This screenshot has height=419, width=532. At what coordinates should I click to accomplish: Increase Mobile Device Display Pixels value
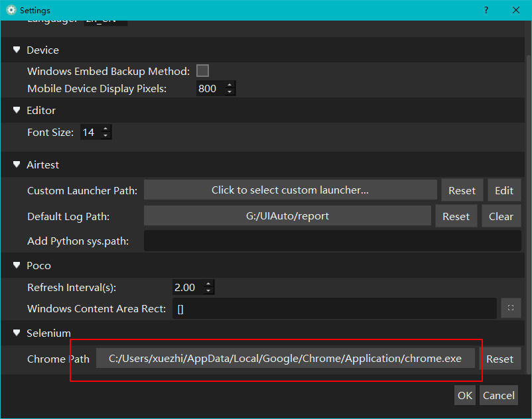tap(230, 85)
